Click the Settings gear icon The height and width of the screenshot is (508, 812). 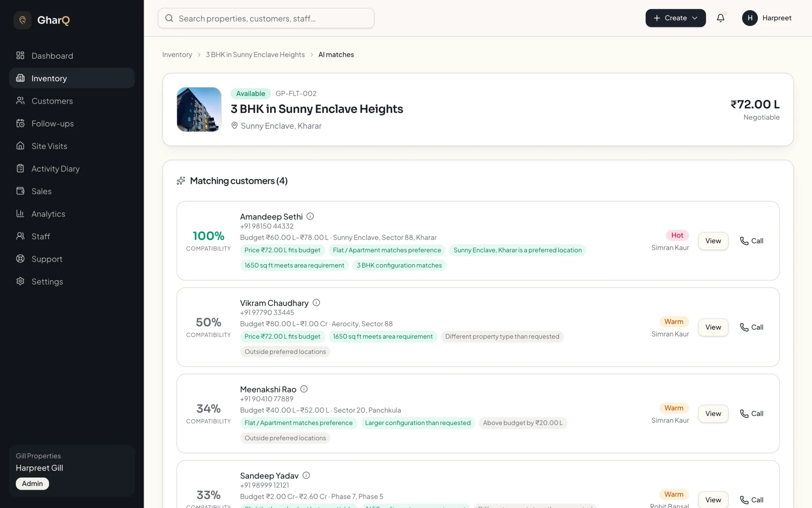coord(20,281)
